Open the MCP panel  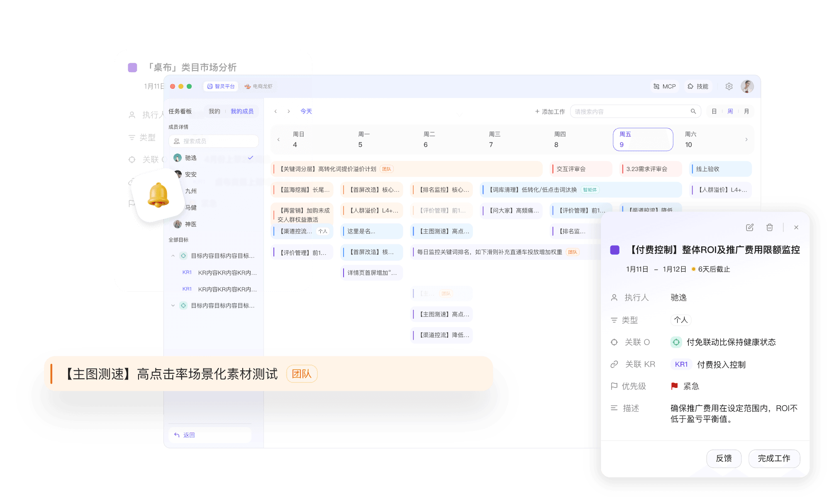click(664, 86)
